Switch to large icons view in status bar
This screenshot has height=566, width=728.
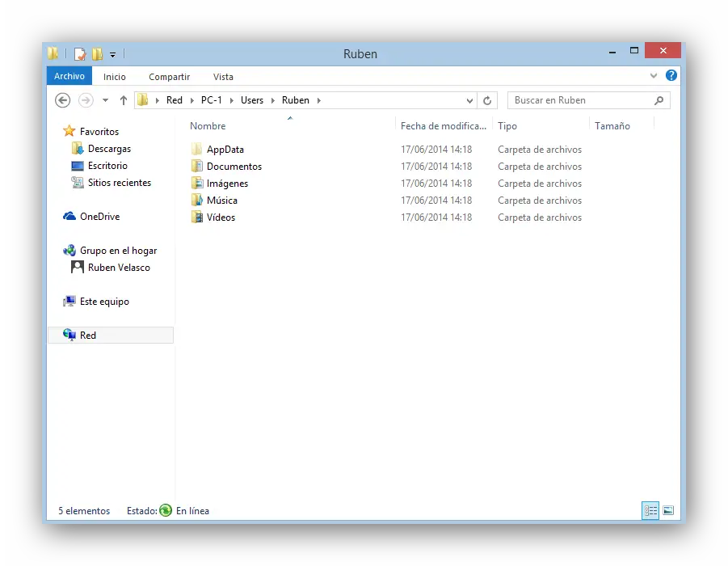[x=668, y=511]
